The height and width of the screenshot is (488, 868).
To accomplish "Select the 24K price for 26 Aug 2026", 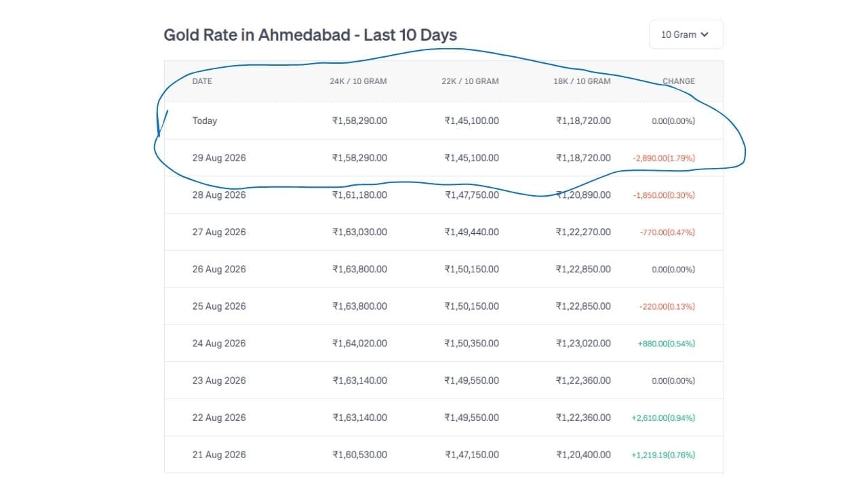I will tap(359, 269).
